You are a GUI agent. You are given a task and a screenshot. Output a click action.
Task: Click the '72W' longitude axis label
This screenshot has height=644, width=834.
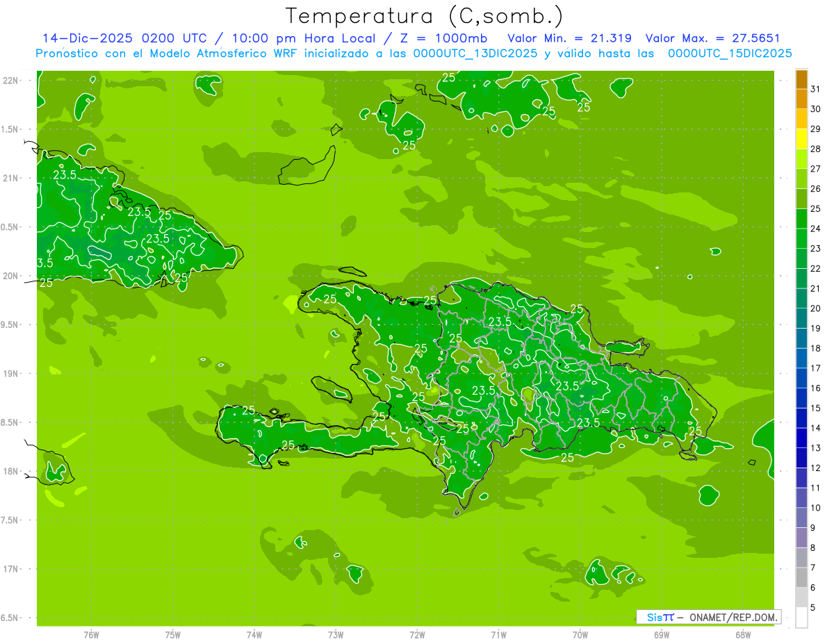pyautogui.click(x=417, y=635)
